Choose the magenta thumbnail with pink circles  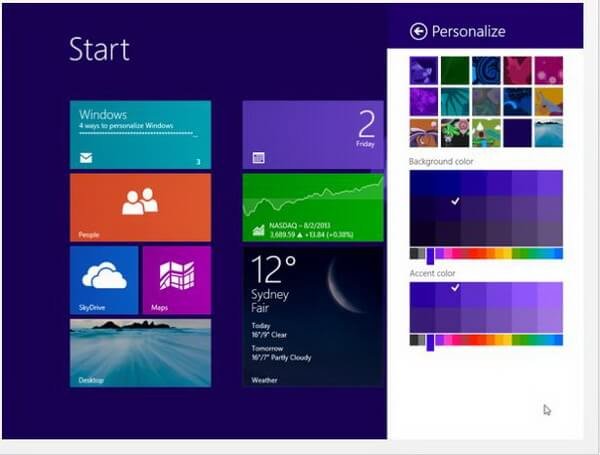tap(549, 70)
